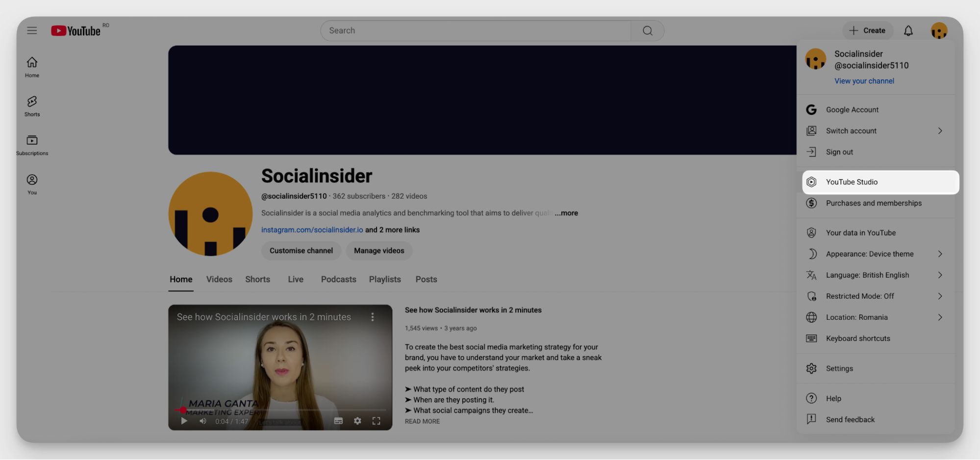Open the hamburger guide menu
Image resolution: width=980 pixels, height=460 pixels.
pyautogui.click(x=32, y=30)
